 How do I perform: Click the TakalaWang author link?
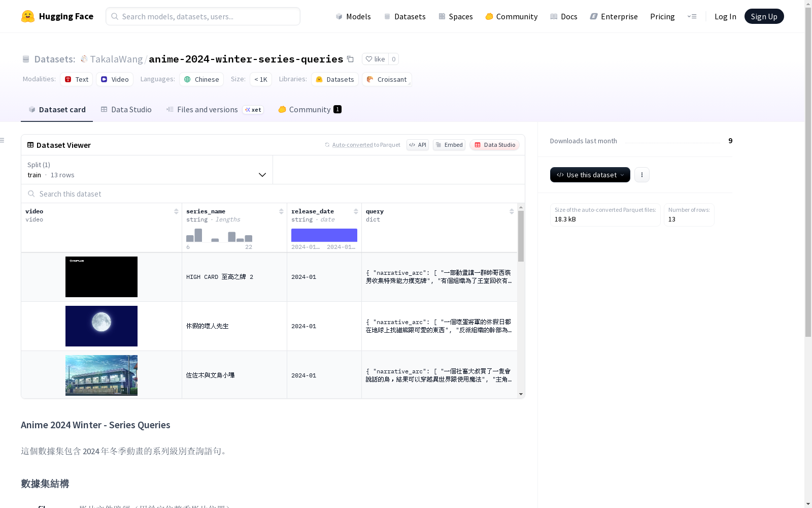point(116,59)
